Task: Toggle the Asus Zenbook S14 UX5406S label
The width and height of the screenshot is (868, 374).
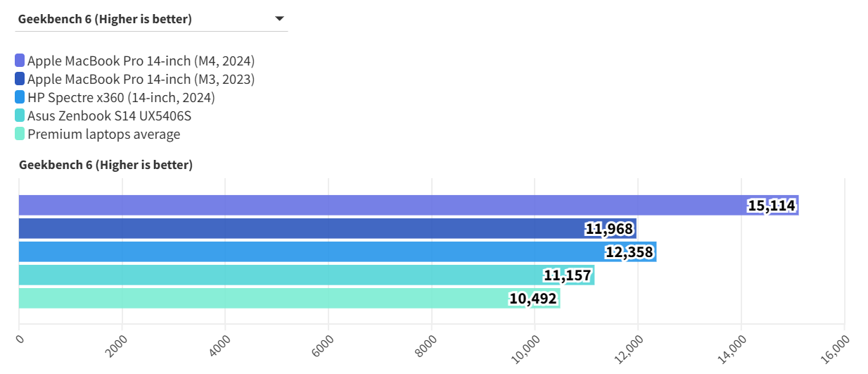Action: [109, 116]
